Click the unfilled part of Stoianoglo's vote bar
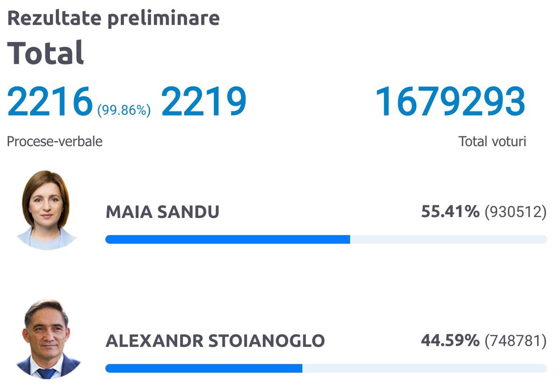The width and height of the screenshot is (560, 392). coord(425,368)
